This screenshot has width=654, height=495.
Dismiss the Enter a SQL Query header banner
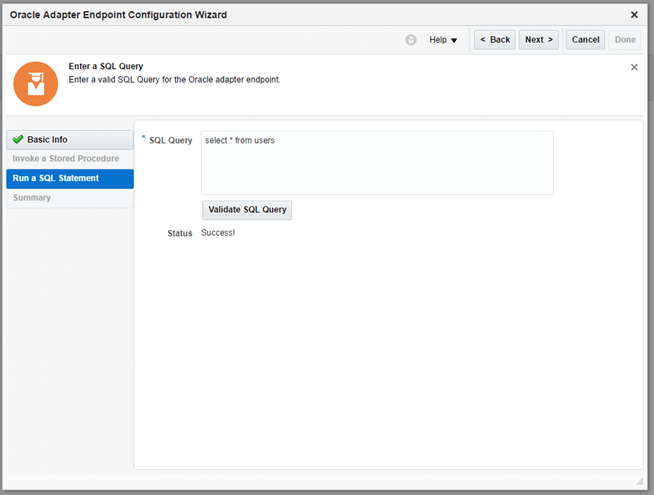[633, 67]
